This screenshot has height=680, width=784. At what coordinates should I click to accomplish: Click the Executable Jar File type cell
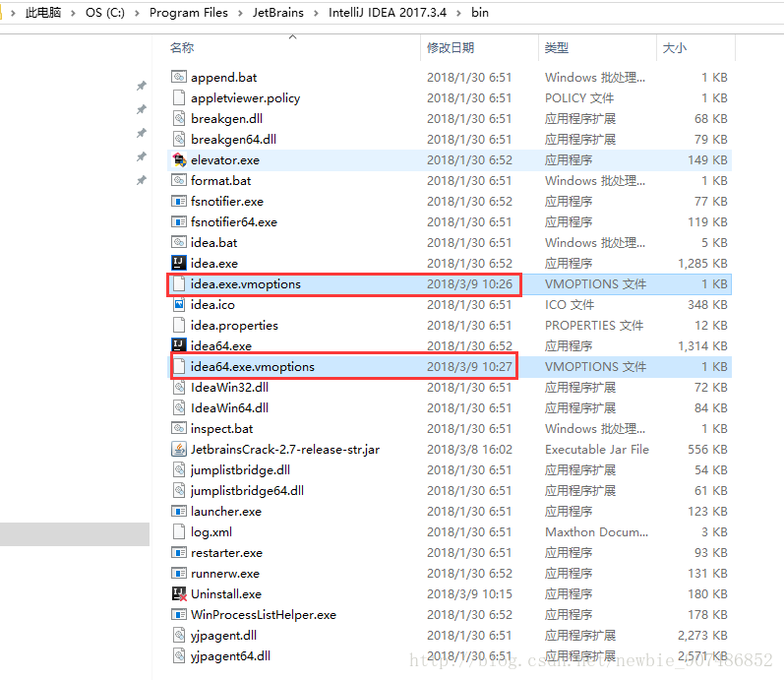[x=596, y=450]
